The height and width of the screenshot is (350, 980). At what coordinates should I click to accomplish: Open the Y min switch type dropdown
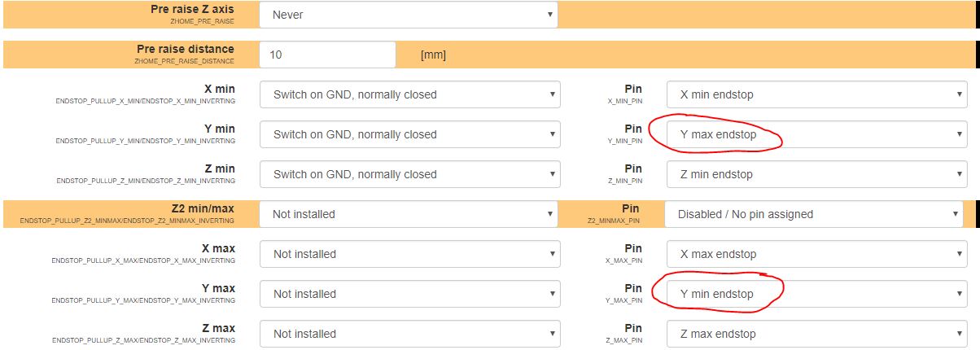coord(409,134)
